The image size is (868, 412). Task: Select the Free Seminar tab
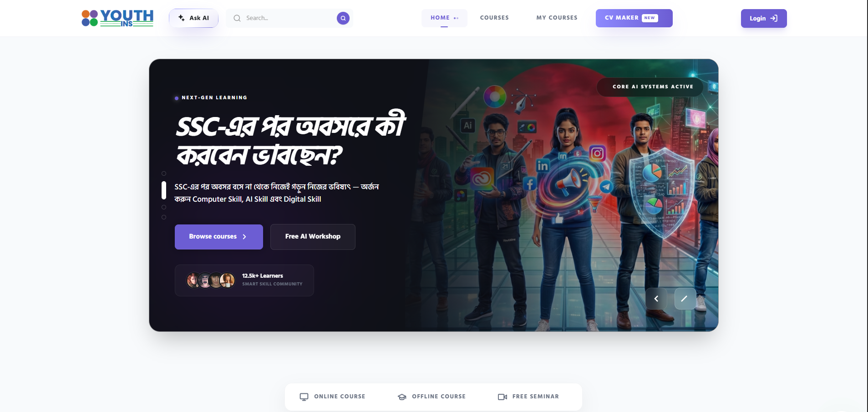coord(528,397)
